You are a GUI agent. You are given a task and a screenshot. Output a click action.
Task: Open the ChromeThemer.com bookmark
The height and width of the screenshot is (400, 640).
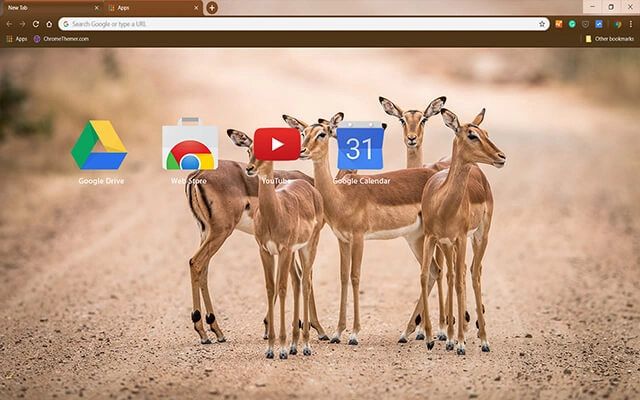coord(61,39)
